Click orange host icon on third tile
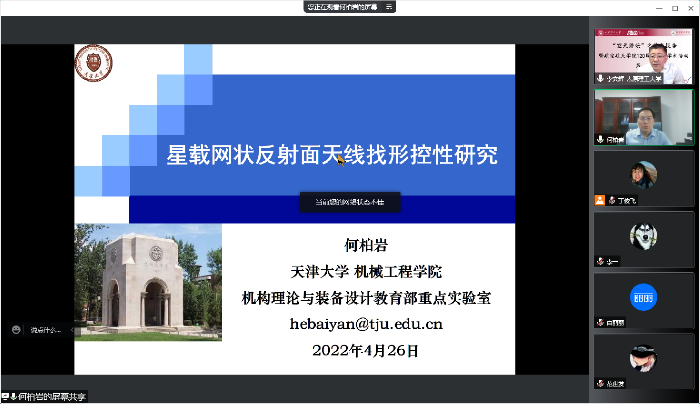Image resolution: width=700 pixels, height=404 pixels. (599, 200)
